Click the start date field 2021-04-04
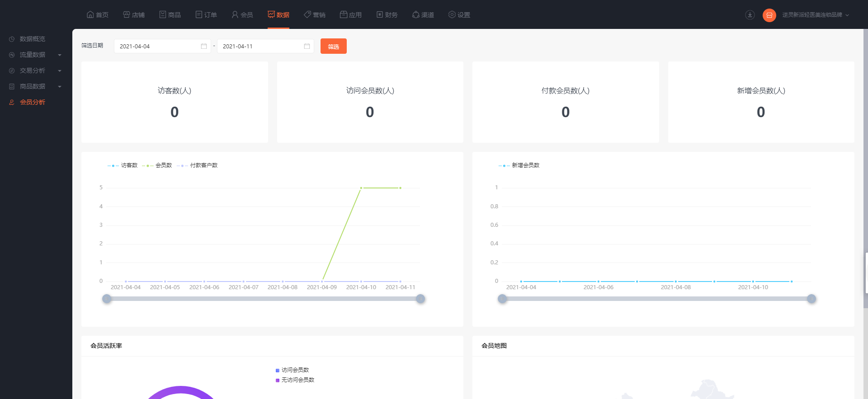 [x=162, y=46]
